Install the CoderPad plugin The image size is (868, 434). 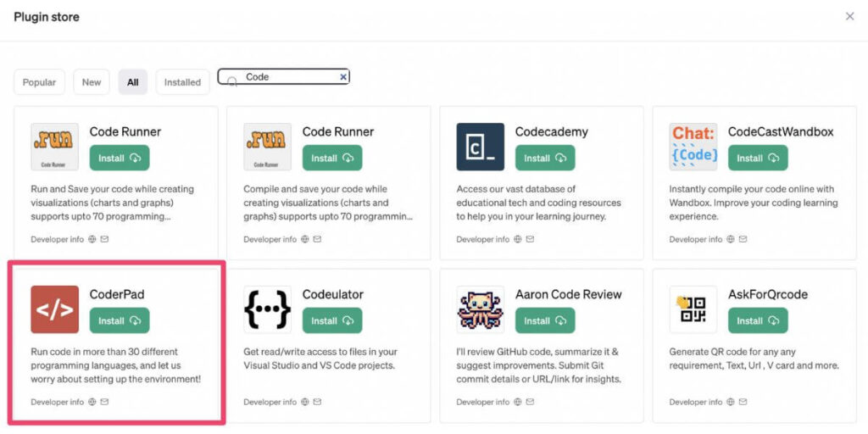(120, 321)
